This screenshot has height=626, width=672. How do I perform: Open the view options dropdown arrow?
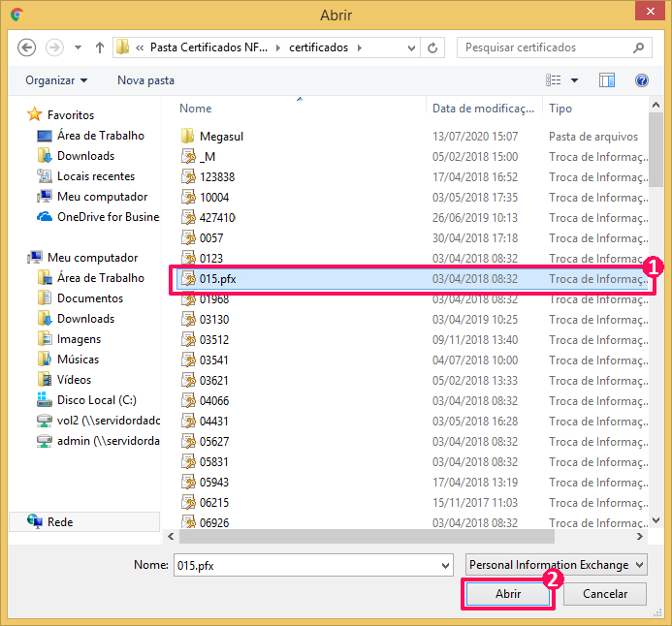click(x=574, y=80)
